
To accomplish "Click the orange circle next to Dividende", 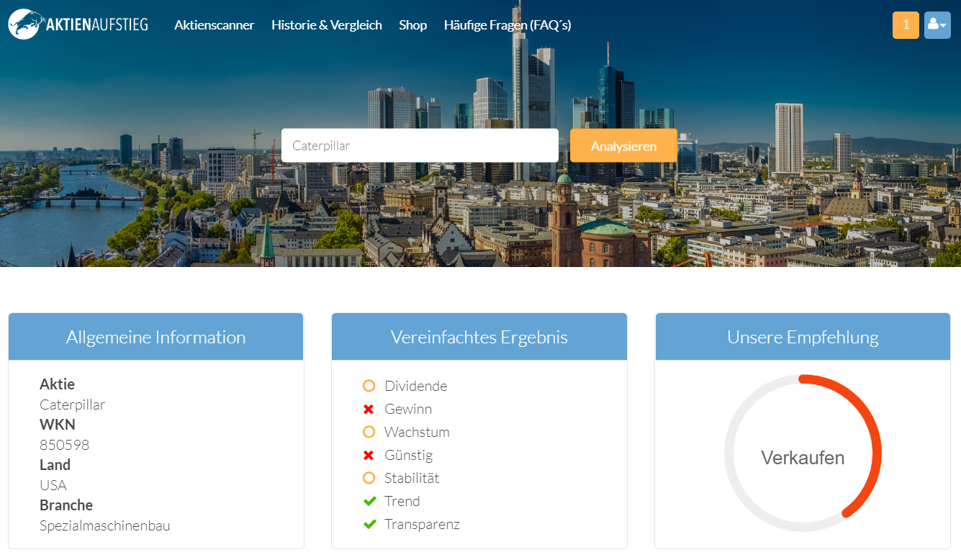I will (x=369, y=386).
